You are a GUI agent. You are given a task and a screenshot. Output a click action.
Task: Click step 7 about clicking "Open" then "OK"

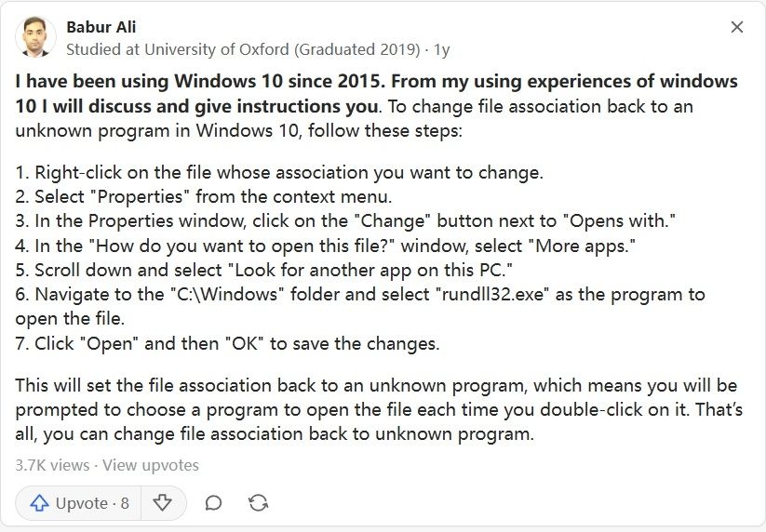(227, 343)
